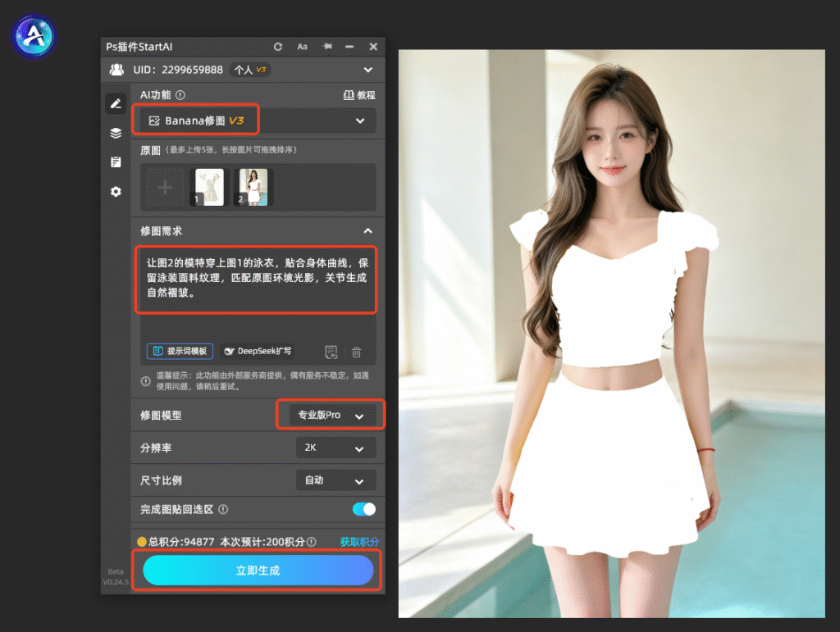The width and height of the screenshot is (840, 632).
Task: Open the Aa font size setting
Action: point(302,47)
